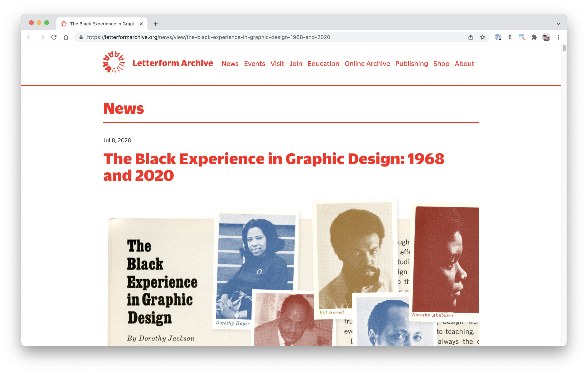Open the Extensions puzzle piece menu
This screenshot has width=588, height=374.
click(x=534, y=37)
